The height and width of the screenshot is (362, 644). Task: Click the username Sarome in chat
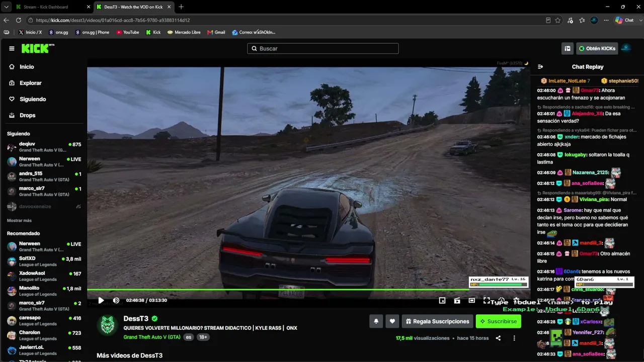coord(573,210)
